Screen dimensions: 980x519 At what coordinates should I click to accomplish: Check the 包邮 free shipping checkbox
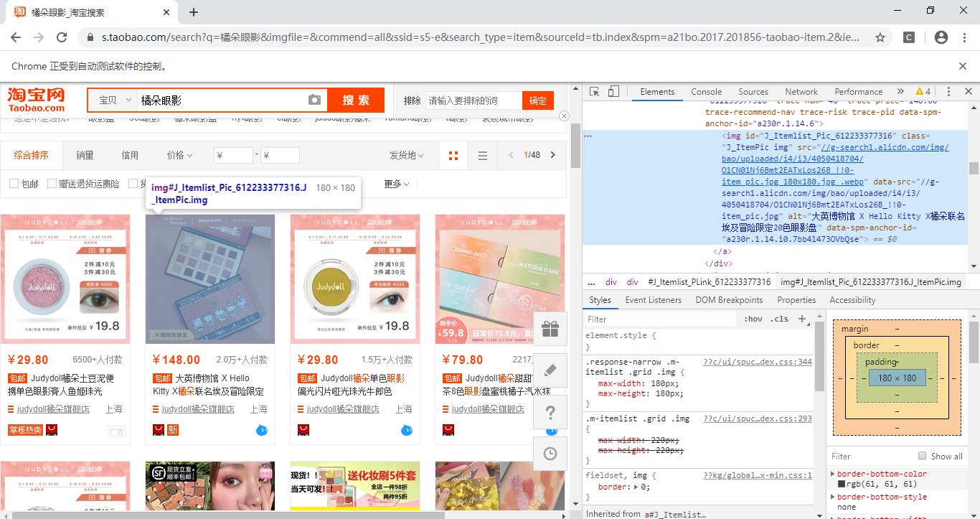click(14, 184)
